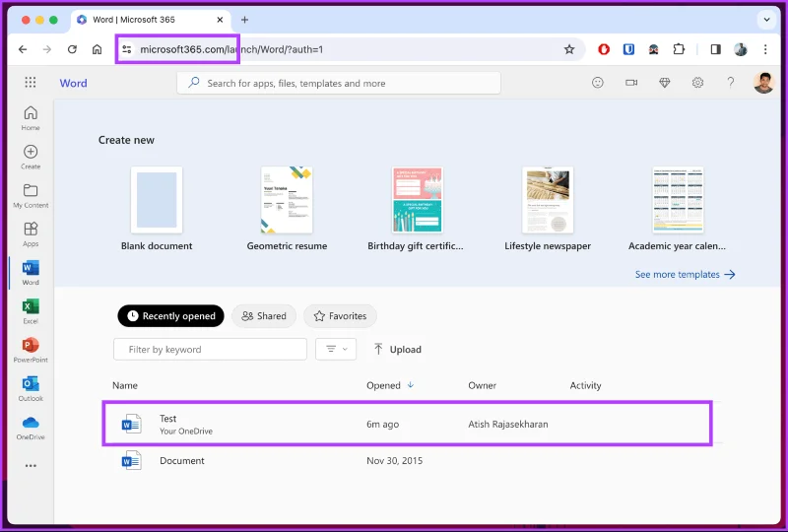Click the Name column header
Viewport: 788px width, 532px height.
125,385
